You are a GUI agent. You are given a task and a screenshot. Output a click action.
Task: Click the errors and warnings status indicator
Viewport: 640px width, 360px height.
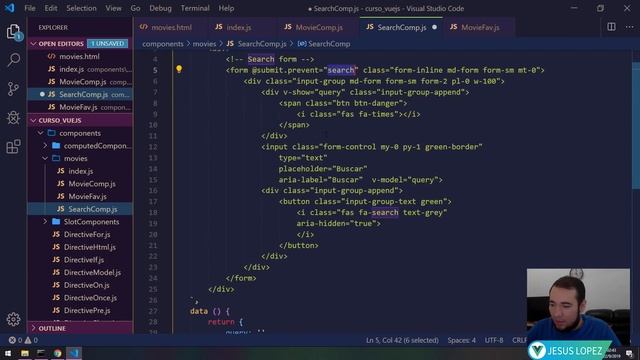pyautogui.click(x=23, y=340)
